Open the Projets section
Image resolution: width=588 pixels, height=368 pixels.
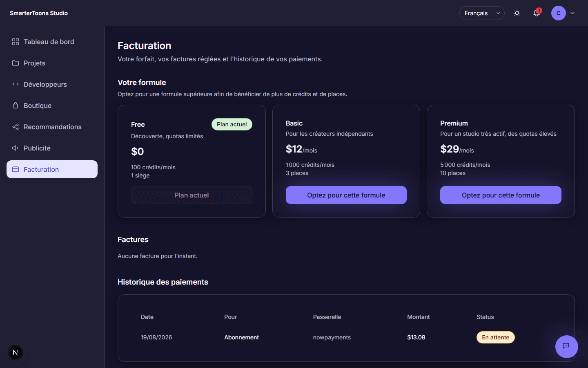click(x=52, y=63)
